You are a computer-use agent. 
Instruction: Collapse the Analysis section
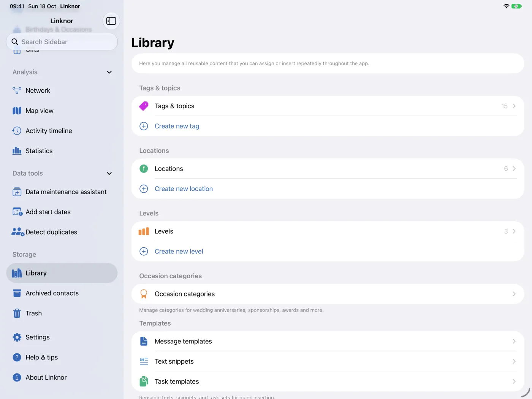109,72
